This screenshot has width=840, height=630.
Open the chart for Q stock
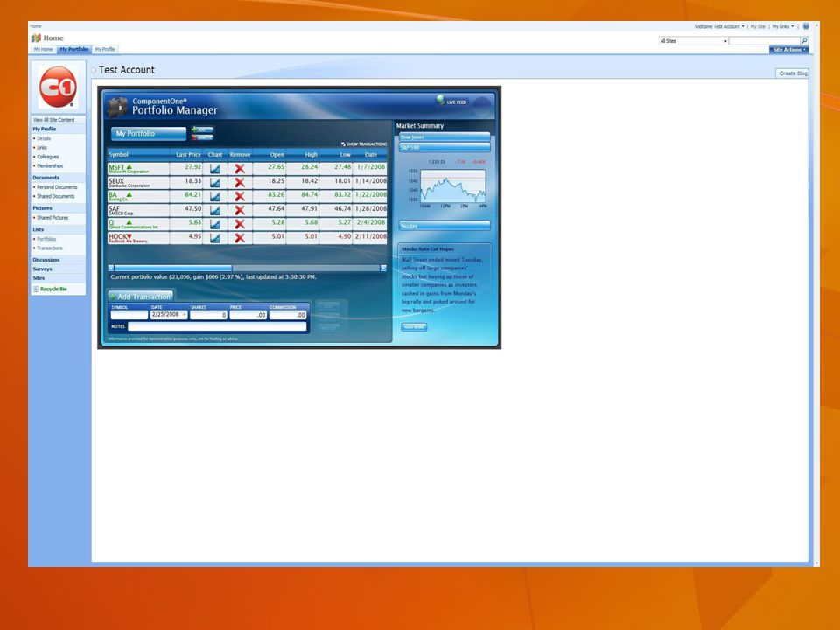point(215,225)
